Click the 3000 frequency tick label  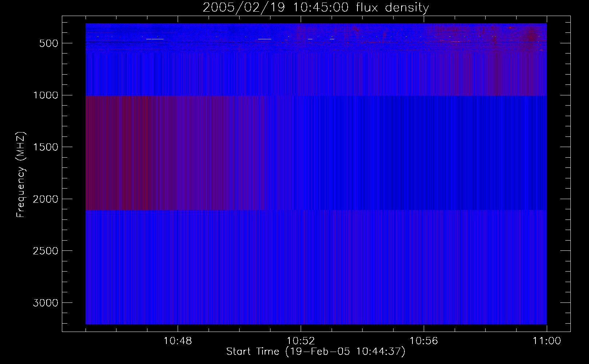tap(46, 303)
